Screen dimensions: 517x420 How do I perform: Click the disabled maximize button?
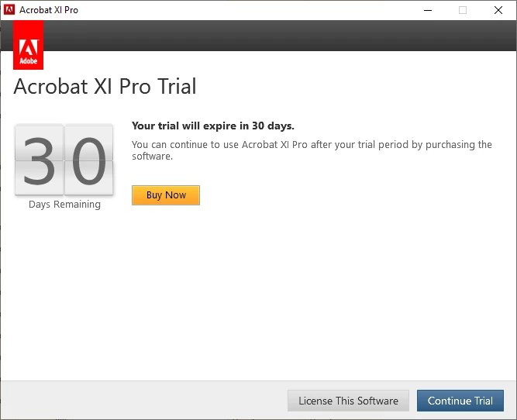[x=463, y=10]
